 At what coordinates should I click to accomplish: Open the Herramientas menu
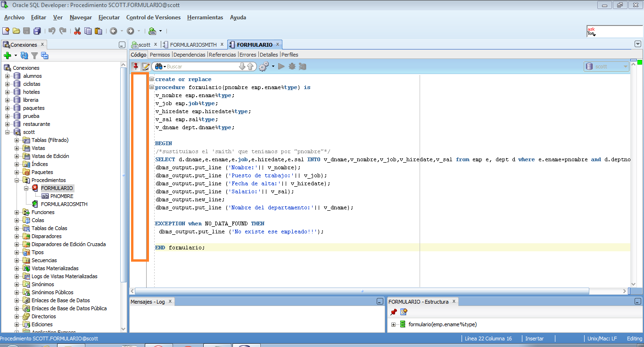pyautogui.click(x=205, y=17)
